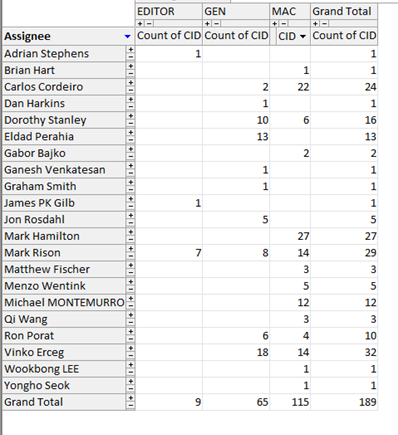Click plus button under MAC column header
This screenshot has width=398, height=435.
coord(275,24)
